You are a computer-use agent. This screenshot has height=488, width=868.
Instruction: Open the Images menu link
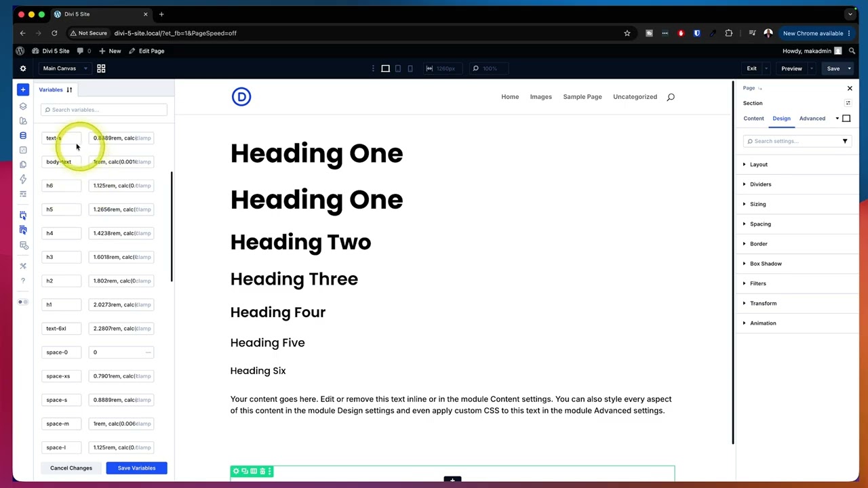[541, 97]
